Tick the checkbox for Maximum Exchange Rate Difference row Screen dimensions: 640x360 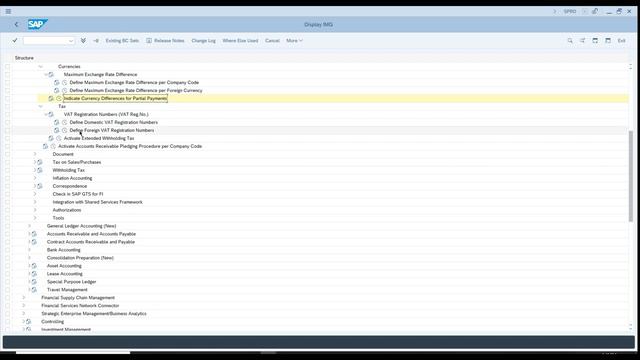click(7, 74)
